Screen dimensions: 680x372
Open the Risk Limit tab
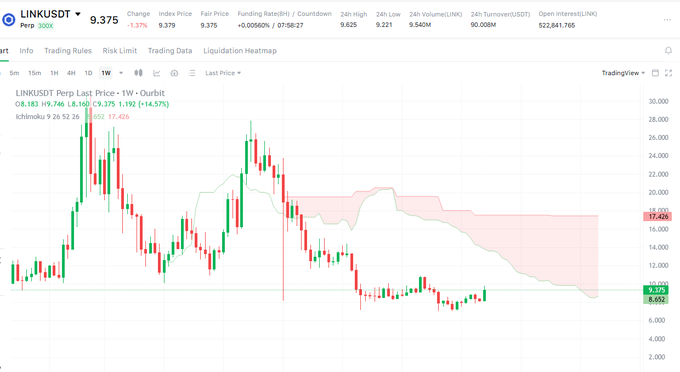point(120,51)
